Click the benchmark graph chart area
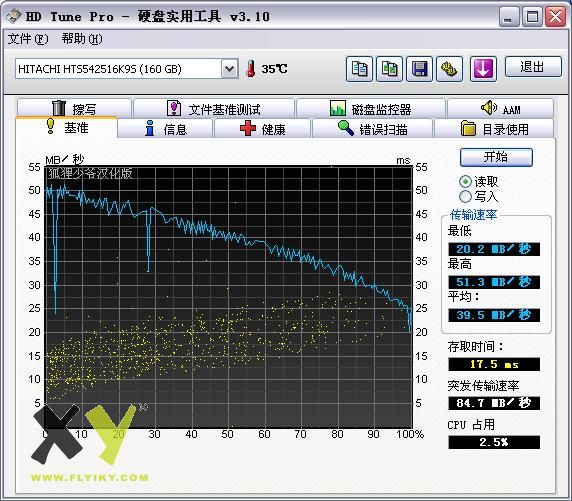The image size is (572, 501). click(x=228, y=297)
